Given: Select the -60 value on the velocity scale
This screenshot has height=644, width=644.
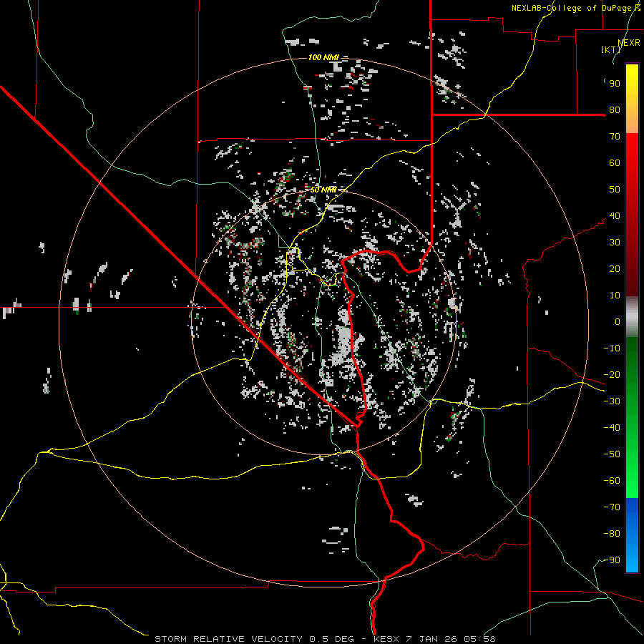Looking at the screenshot, I should 612,481.
